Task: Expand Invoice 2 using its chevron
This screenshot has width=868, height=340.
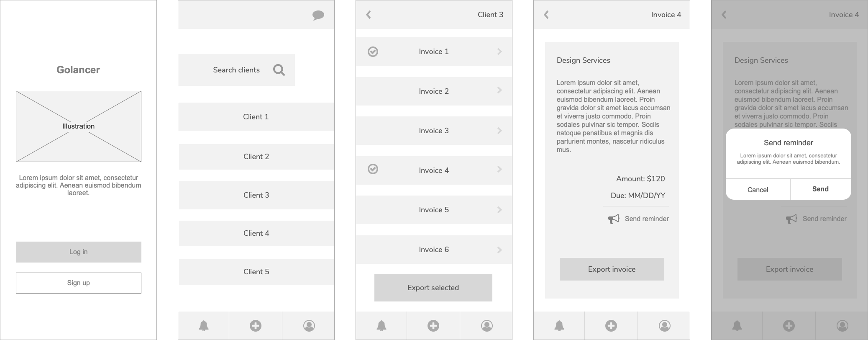Action: point(499,90)
